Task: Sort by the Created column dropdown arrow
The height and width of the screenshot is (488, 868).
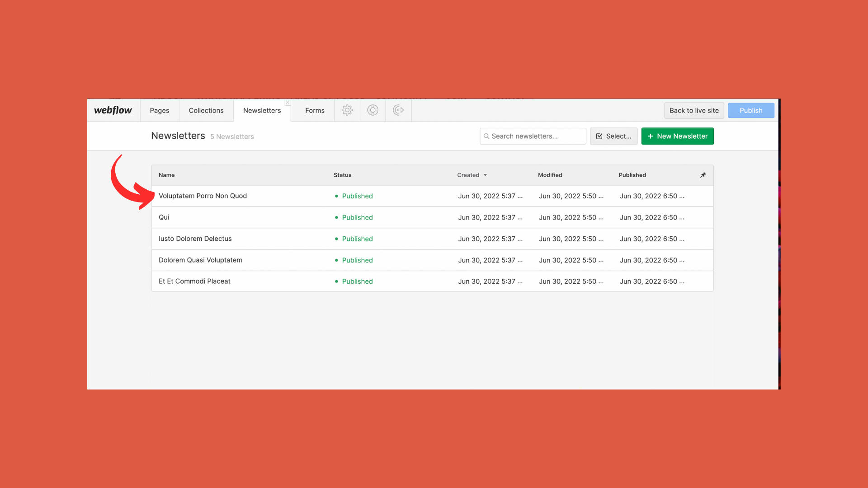Action: (485, 175)
